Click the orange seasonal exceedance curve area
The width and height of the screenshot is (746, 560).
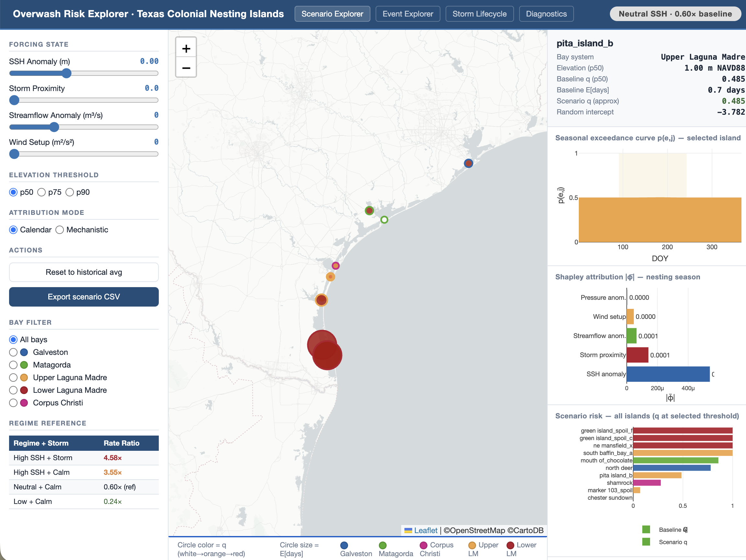pyautogui.click(x=660, y=220)
